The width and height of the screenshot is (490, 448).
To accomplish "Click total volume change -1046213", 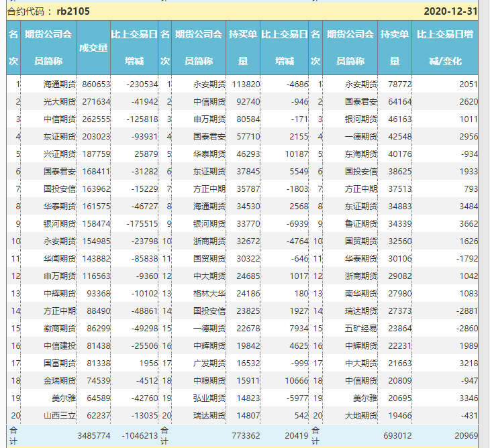I will coord(140,436).
